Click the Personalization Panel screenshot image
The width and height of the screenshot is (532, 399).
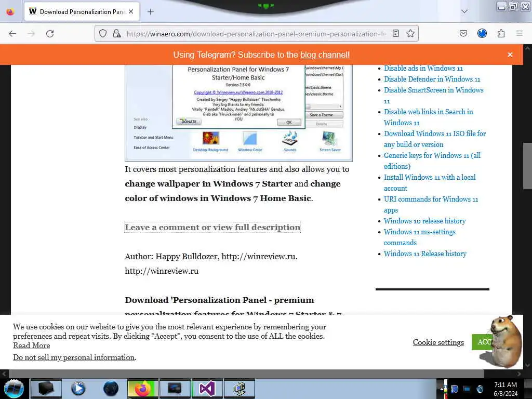[x=238, y=113]
